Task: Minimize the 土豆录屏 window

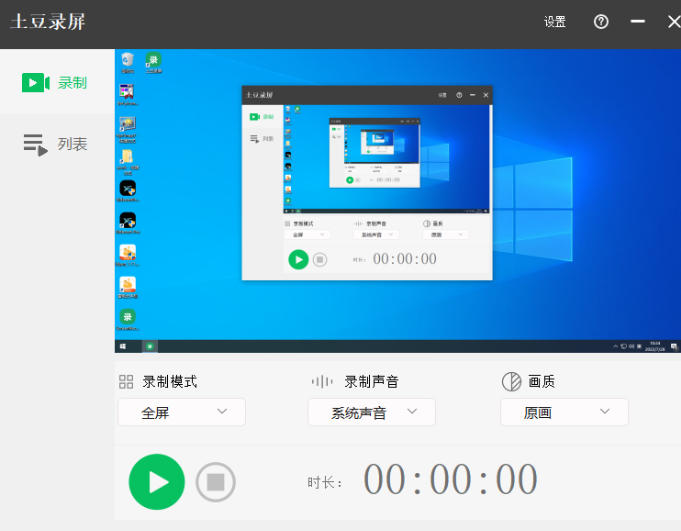Action: 638,22
